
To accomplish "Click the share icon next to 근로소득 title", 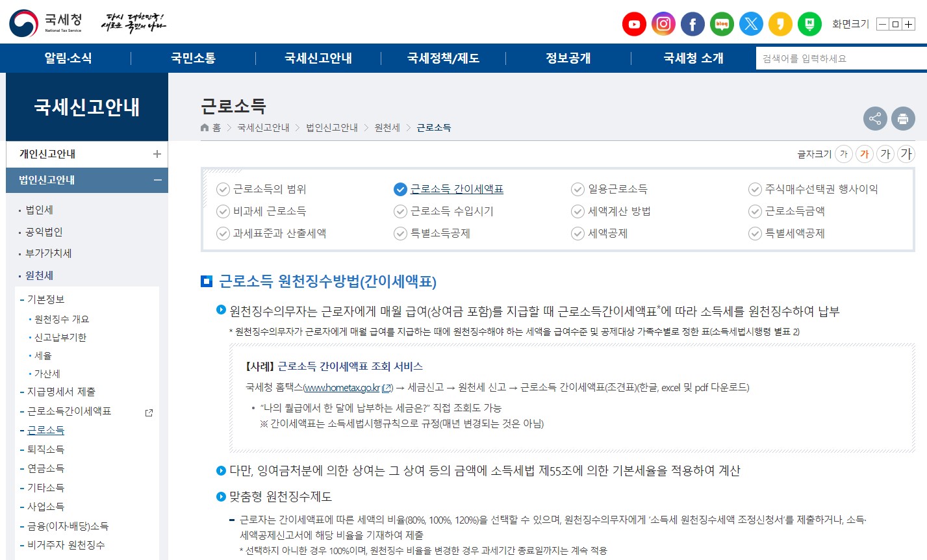I will tap(875, 119).
